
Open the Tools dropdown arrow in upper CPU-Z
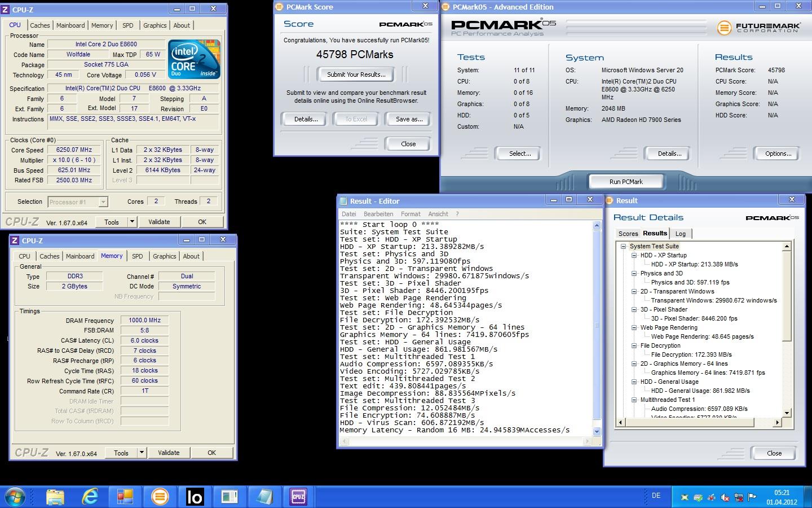tap(132, 222)
